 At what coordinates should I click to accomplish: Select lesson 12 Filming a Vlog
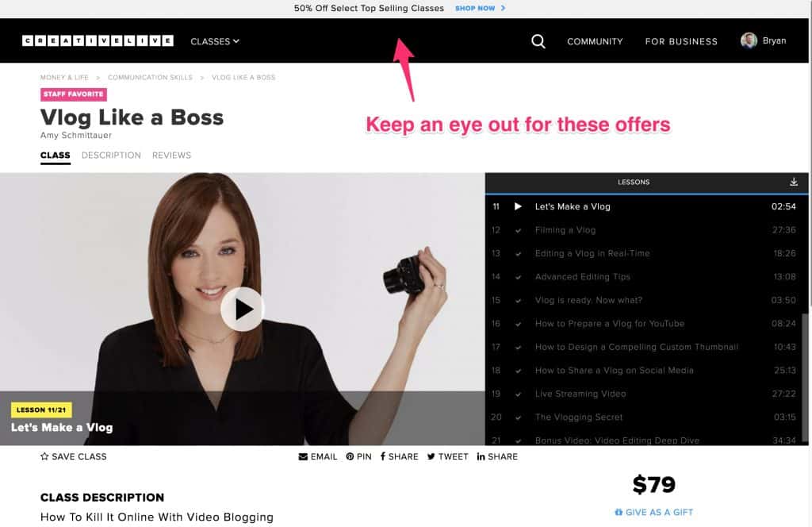click(x=565, y=230)
